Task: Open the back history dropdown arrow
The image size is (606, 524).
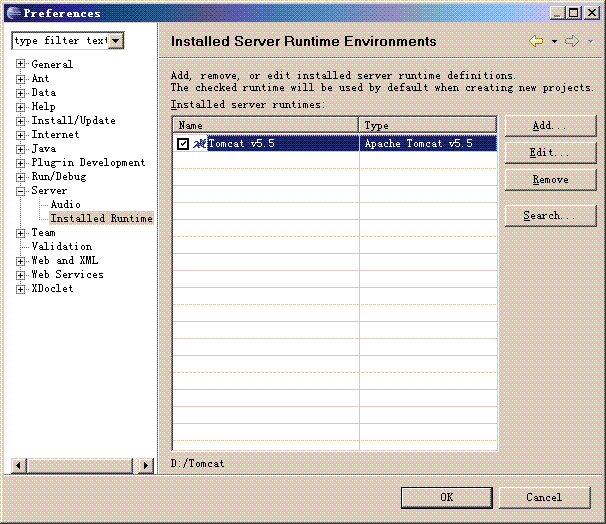Action: tap(554, 41)
